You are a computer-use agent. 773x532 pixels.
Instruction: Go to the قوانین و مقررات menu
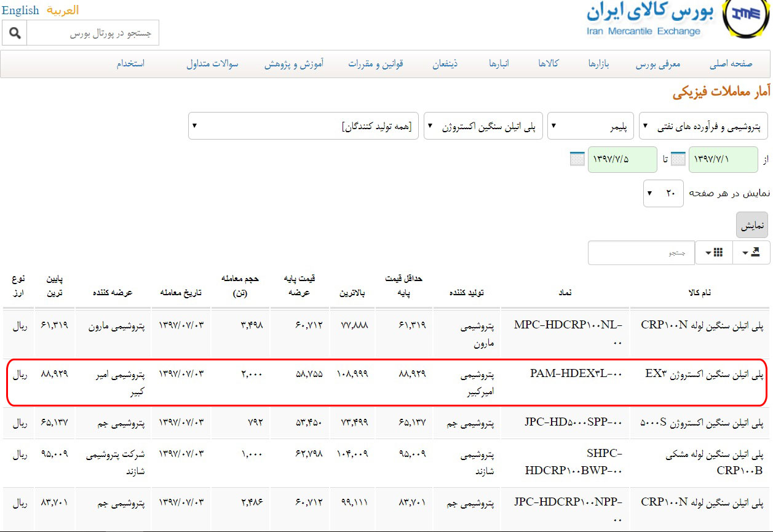click(x=375, y=64)
